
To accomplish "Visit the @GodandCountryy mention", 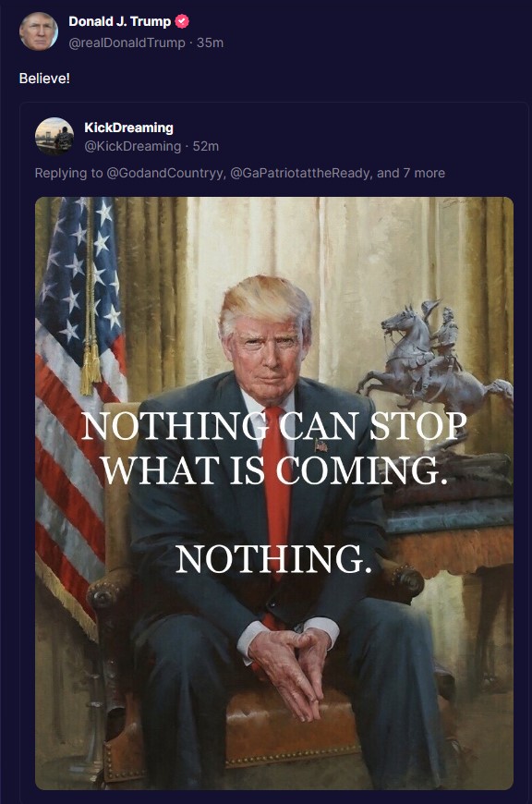I will coord(164,174).
